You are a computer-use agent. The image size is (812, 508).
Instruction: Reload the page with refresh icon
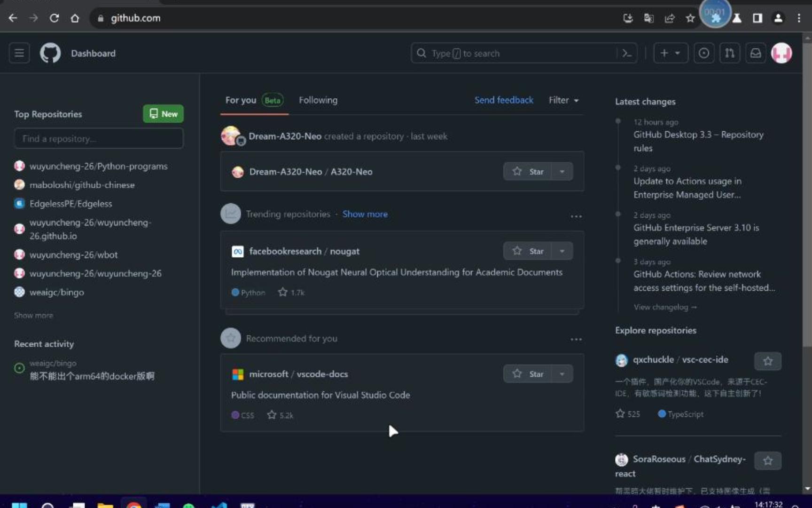[54, 18]
